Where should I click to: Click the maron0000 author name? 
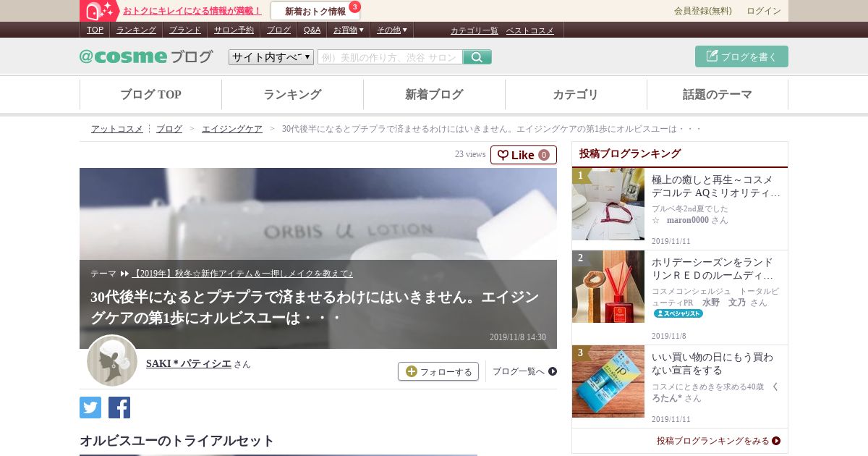pos(687,220)
